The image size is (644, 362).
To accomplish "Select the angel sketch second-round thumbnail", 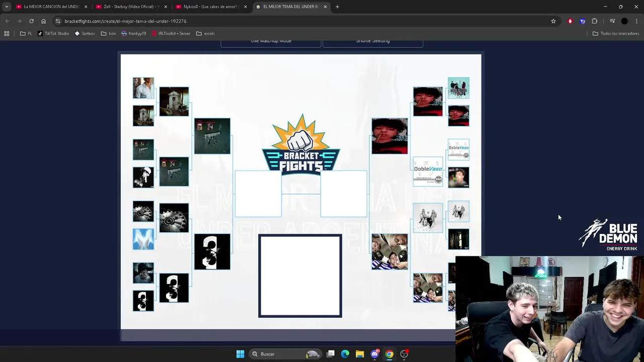I will coord(428,218).
